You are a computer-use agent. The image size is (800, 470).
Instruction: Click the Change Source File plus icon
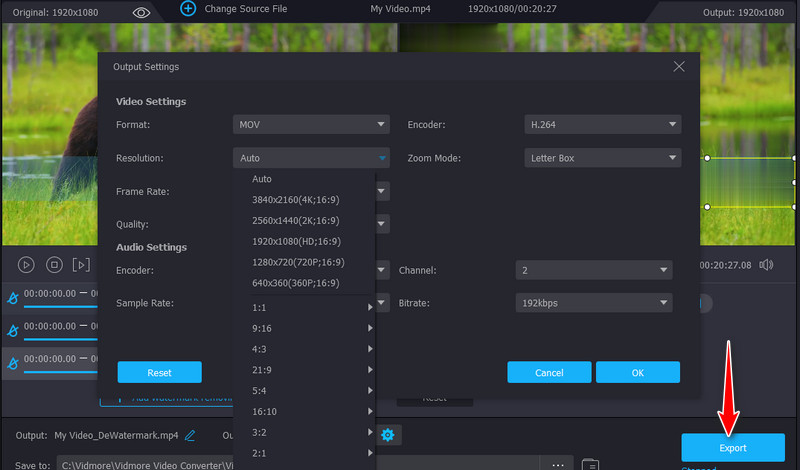point(187,8)
